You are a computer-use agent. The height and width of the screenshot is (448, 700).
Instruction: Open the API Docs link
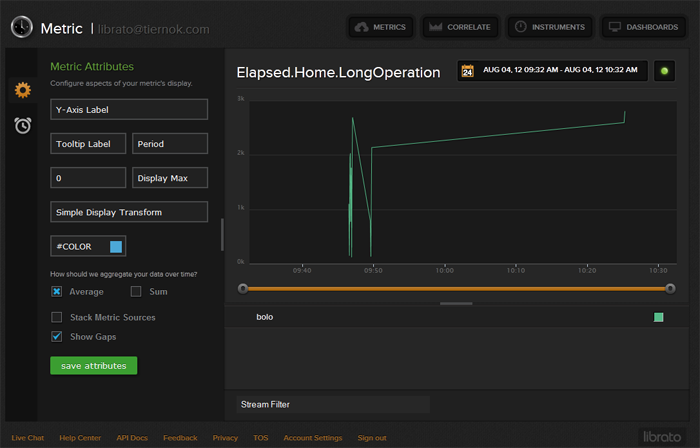132,438
